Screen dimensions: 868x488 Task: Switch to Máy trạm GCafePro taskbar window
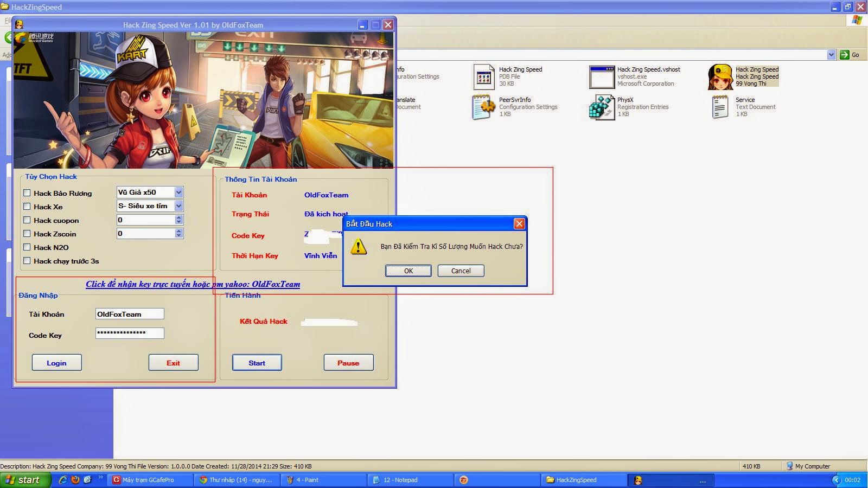pyautogui.click(x=150, y=480)
